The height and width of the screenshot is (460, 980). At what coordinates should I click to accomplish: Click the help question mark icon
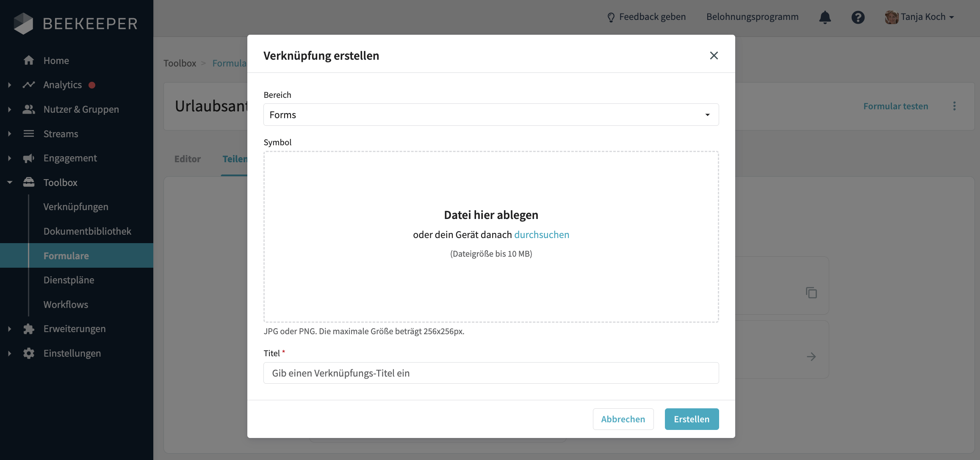[858, 17]
